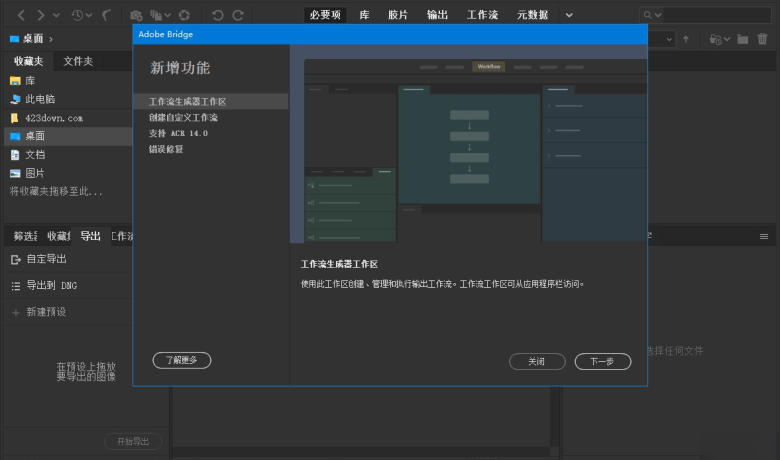Viewport: 780px width, 460px height.
Task: Open the 收藏夹 panel tab
Action: point(28,61)
